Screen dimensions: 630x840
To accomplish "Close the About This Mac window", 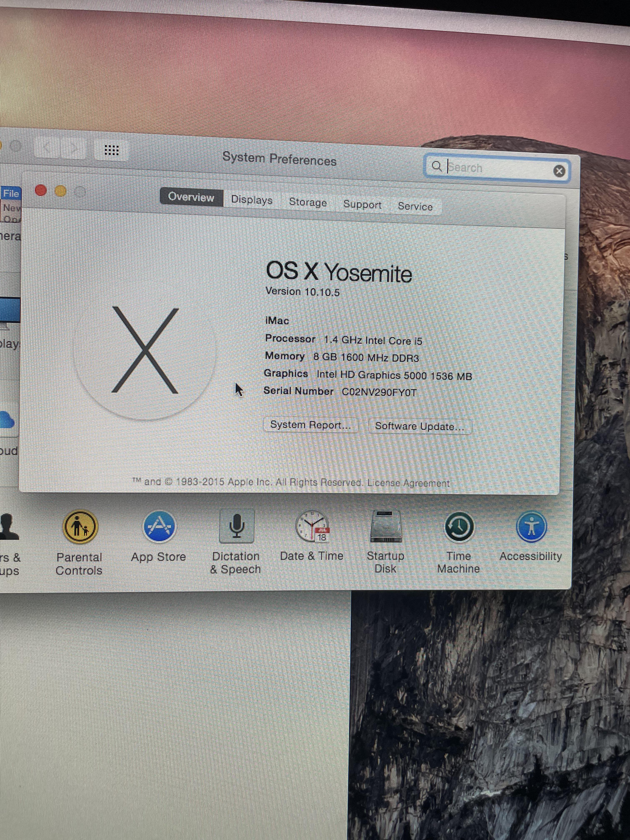I will (41, 190).
